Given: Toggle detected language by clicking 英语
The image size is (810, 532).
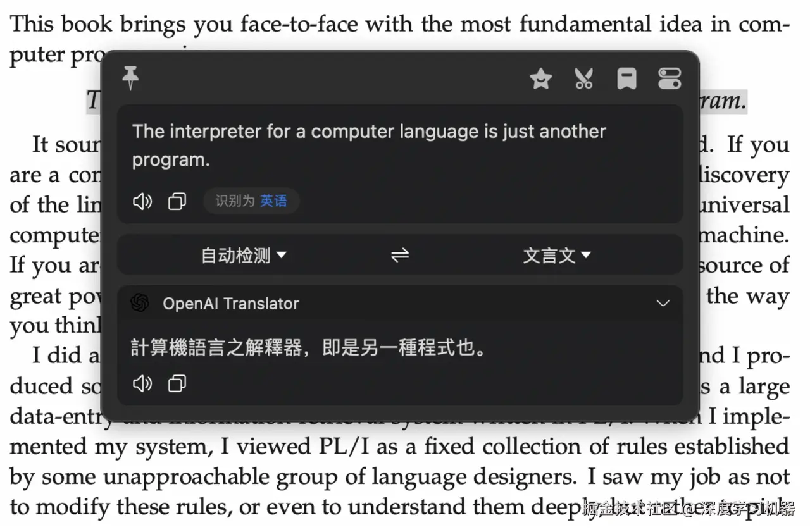Looking at the screenshot, I should tap(273, 201).
